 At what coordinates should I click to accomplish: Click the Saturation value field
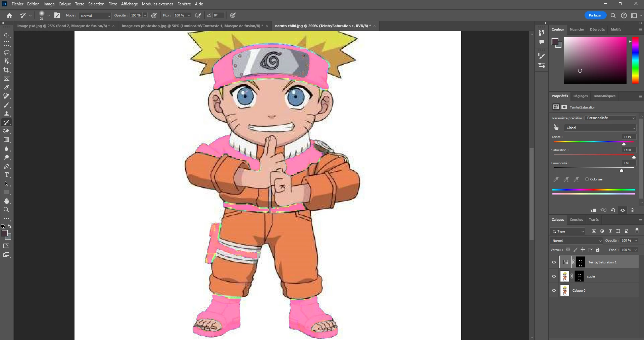629,150
